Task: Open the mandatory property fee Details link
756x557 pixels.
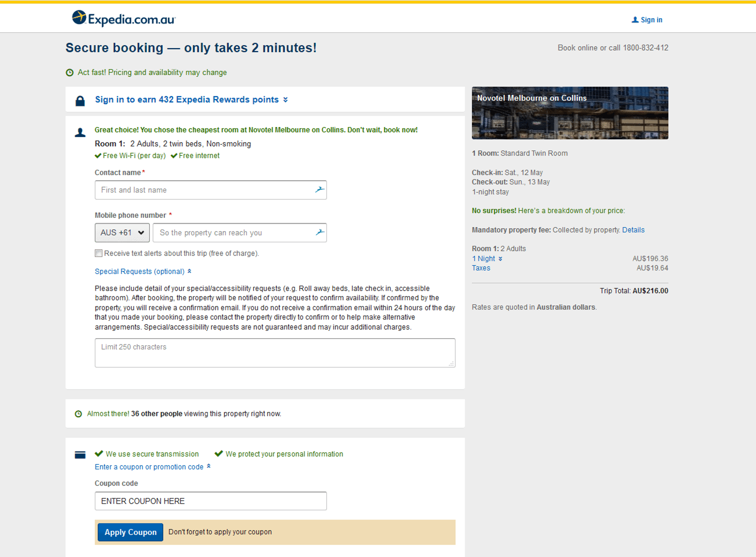Action: click(x=633, y=230)
